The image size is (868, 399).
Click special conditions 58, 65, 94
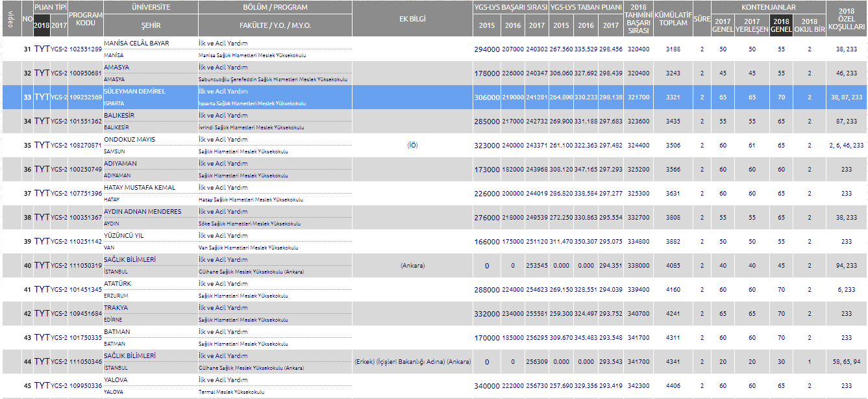click(846, 361)
